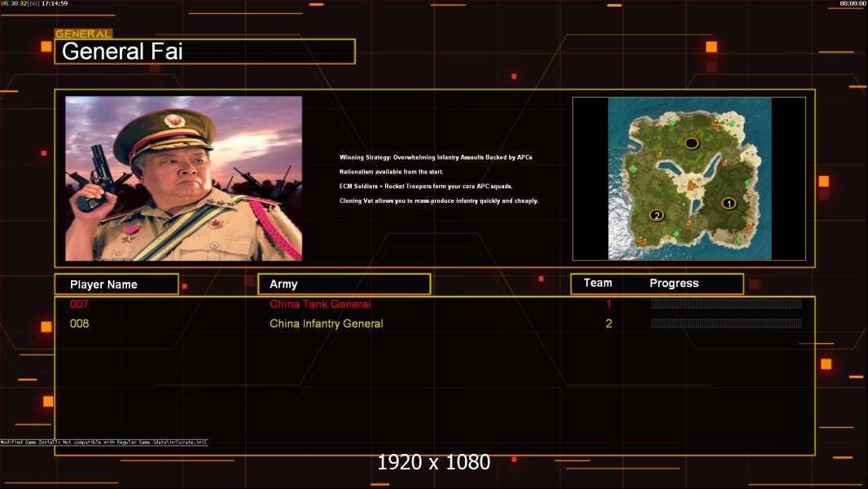Click the GENERAL label tag

point(83,34)
